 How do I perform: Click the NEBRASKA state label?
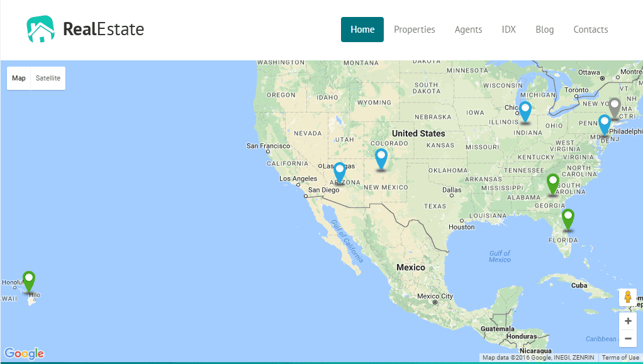coord(433,117)
